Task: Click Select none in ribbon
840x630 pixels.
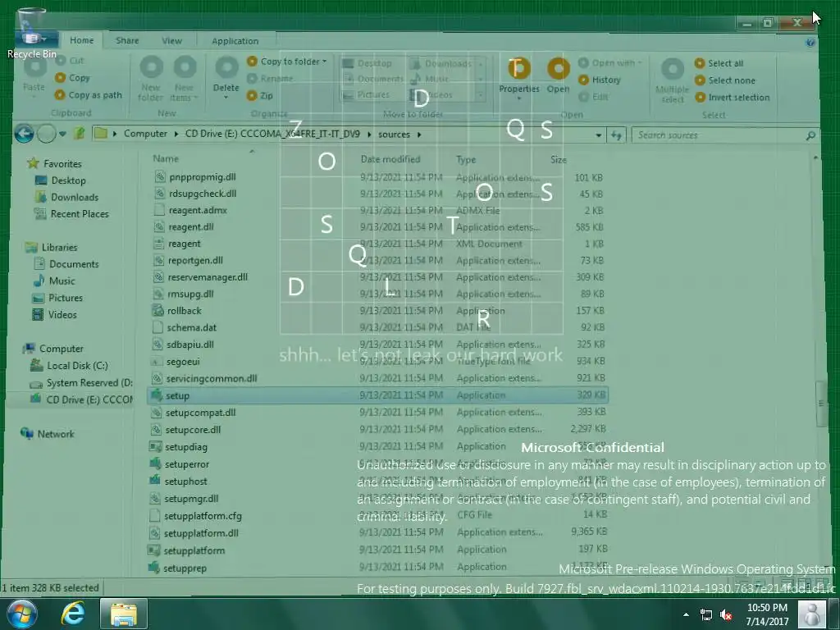Action: tap(725, 80)
